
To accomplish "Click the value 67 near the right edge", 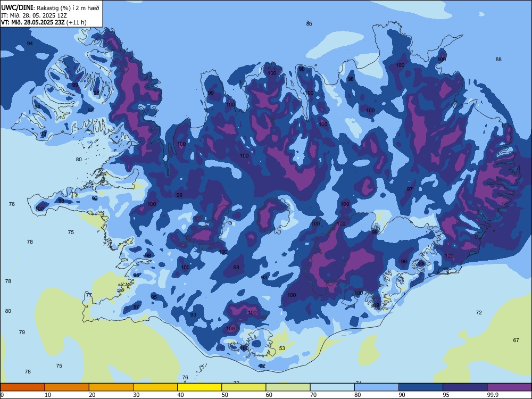I will coord(516,340).
